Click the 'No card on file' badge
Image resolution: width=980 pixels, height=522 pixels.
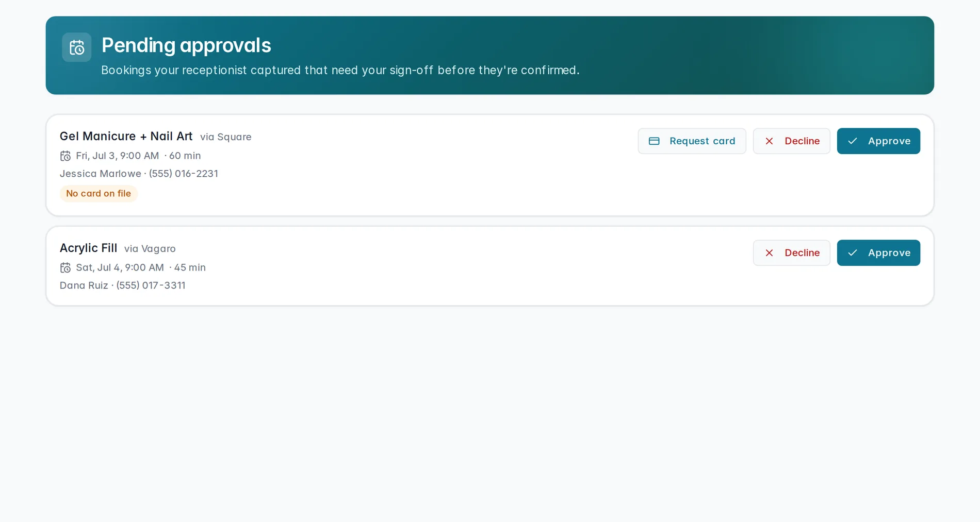pos(99,194)
